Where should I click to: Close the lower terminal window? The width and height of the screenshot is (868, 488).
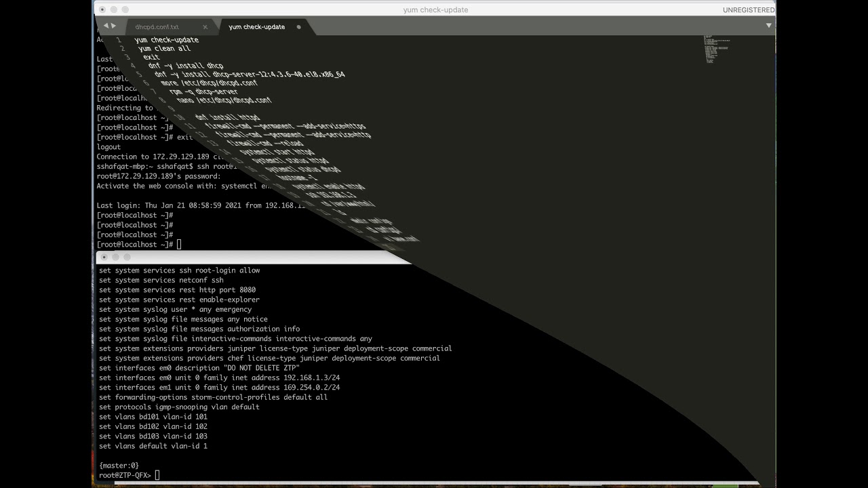[x=103, y=257]
